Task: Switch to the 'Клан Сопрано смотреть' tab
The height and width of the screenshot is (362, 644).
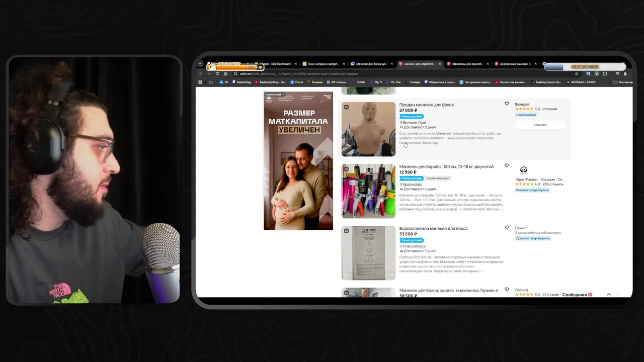Action: 324,64
